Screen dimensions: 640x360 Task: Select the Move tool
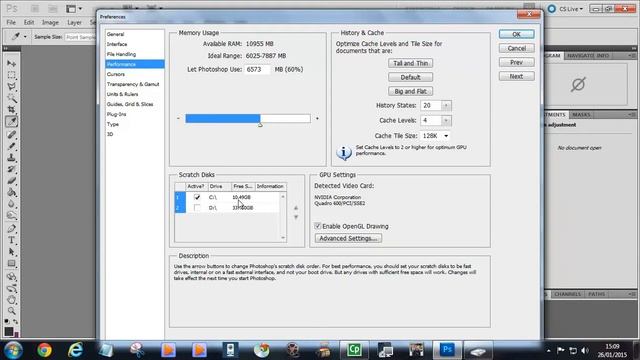tap(11, 63)
